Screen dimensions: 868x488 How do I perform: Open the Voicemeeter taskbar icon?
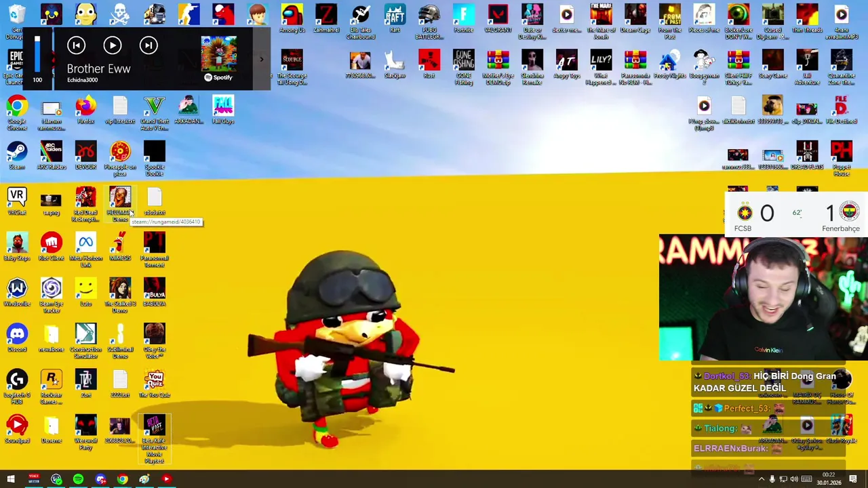(x=33, y=479)
